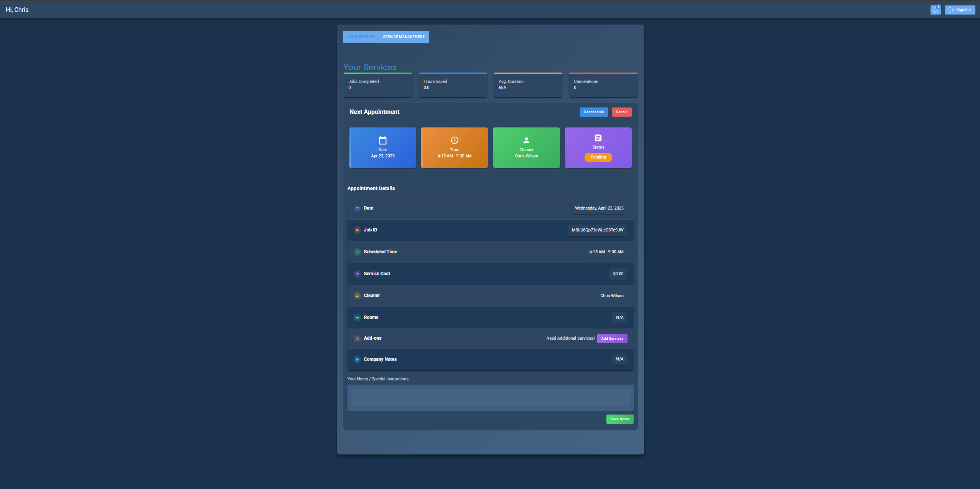Click the Company Notes row icon
This screenshot has height=489, width=980.
(x=357, y=360)
